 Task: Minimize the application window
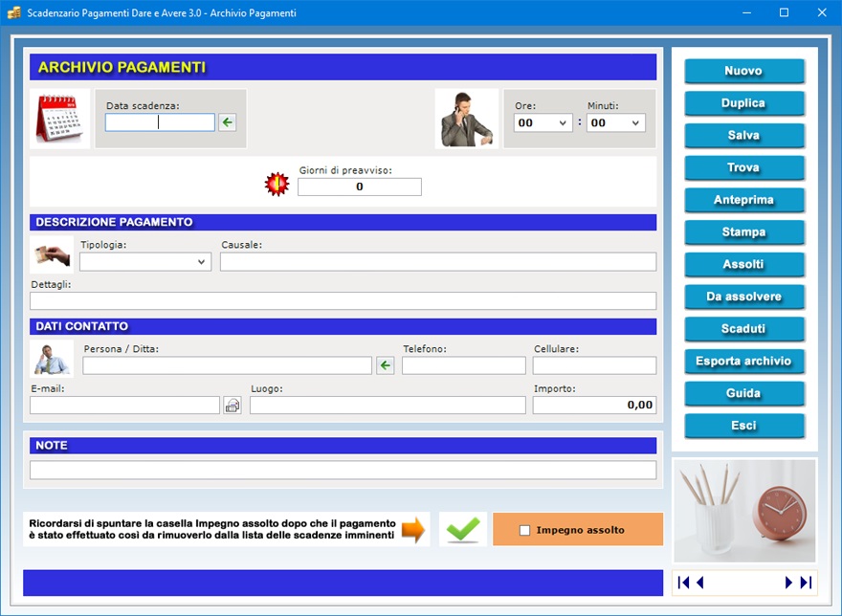click(x=746, y=12)
